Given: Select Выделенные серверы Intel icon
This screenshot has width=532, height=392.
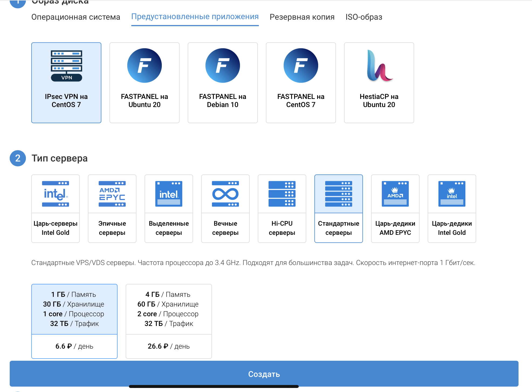Looking at the screenshot, I should pos(169,194).
